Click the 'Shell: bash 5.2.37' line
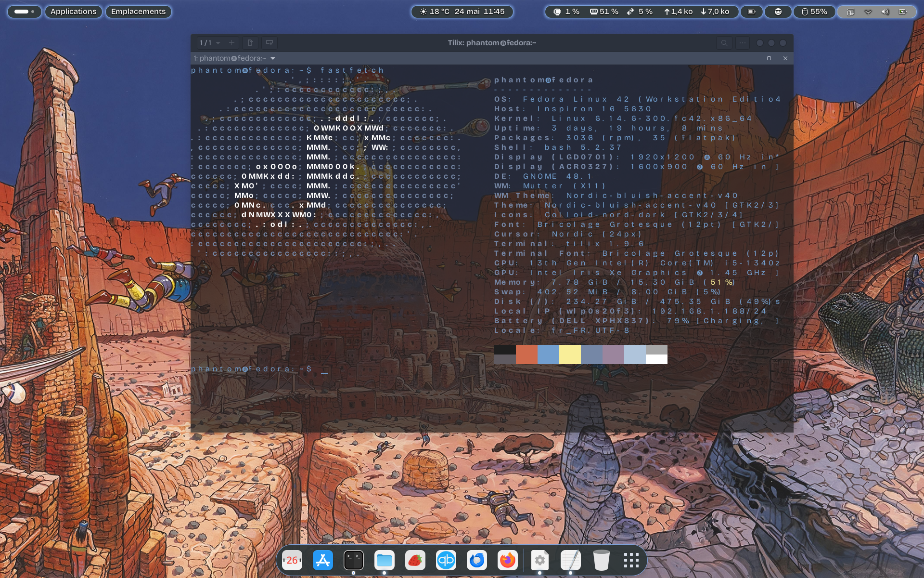Viewport: 924px width, 578px height. [558, 147]
